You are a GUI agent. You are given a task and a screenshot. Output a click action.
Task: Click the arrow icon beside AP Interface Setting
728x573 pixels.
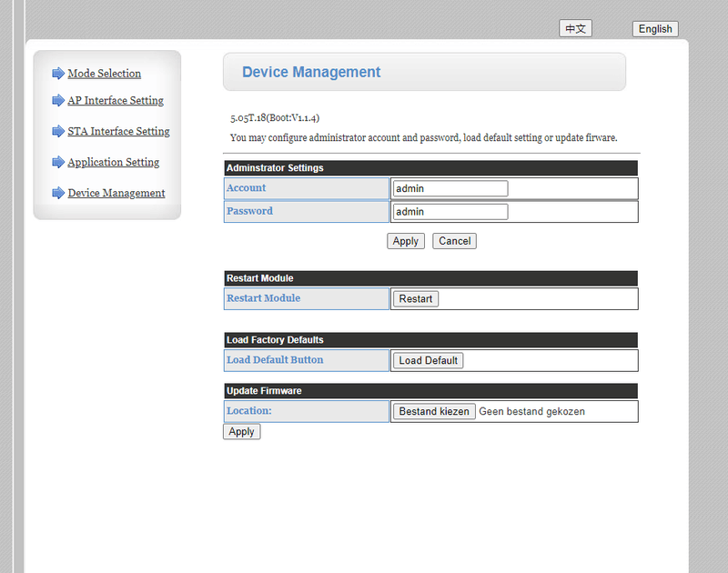click(x=58, y=101)
